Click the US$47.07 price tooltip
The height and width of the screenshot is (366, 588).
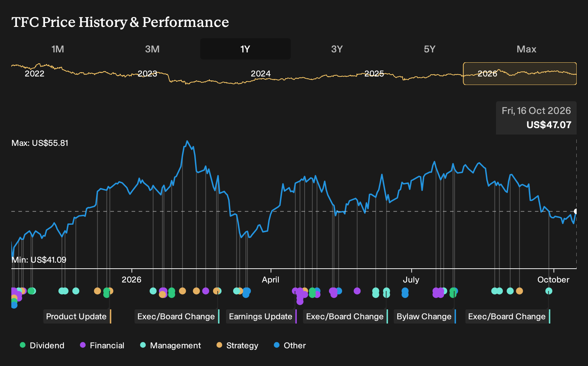pos(536,118)
